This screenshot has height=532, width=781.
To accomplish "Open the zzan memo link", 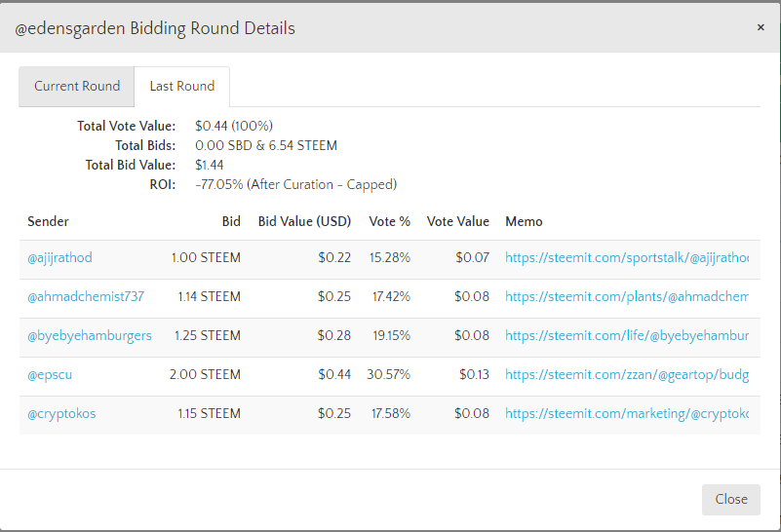I will tap(627, 375).
